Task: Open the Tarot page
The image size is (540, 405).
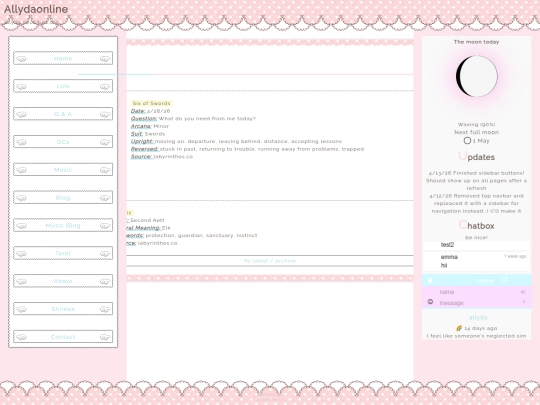Action: tap(63, 253)
